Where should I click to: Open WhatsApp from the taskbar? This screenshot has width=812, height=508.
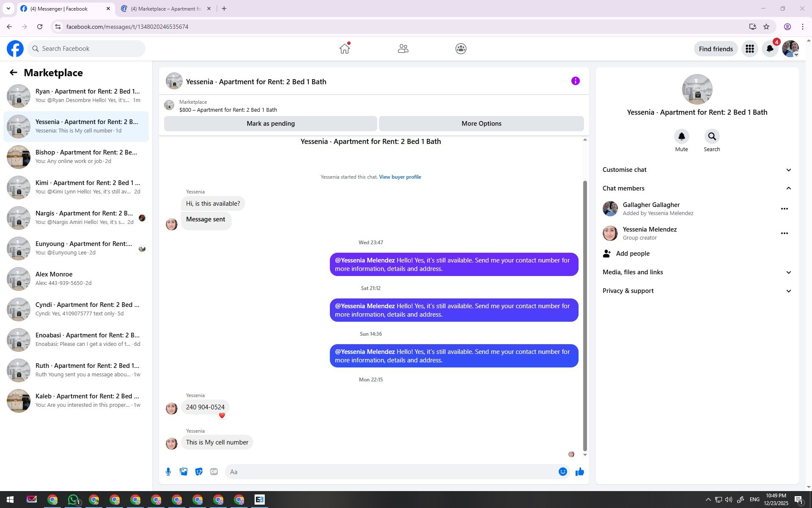tap(73, 500)
